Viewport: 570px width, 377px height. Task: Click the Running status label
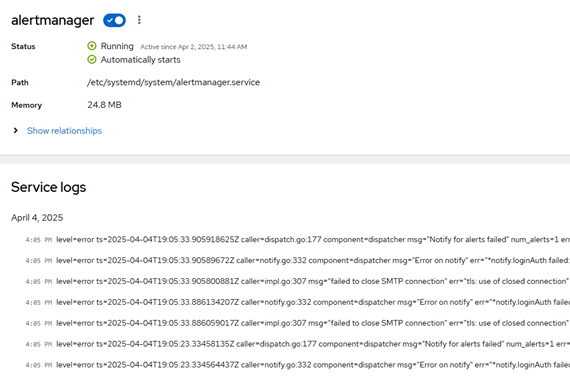coord(117,46)
